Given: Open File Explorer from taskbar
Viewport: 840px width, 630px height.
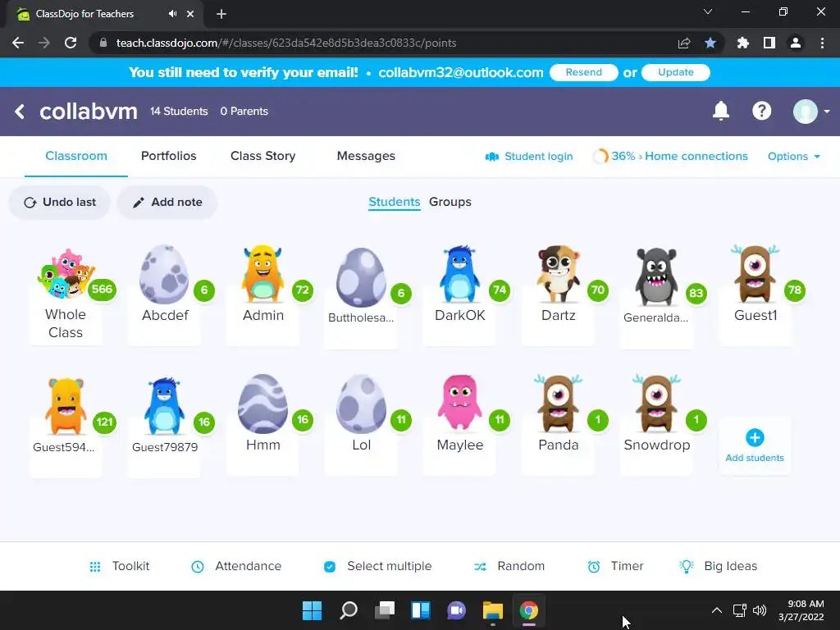Looking at the screenshot, I should click(492, 610).
